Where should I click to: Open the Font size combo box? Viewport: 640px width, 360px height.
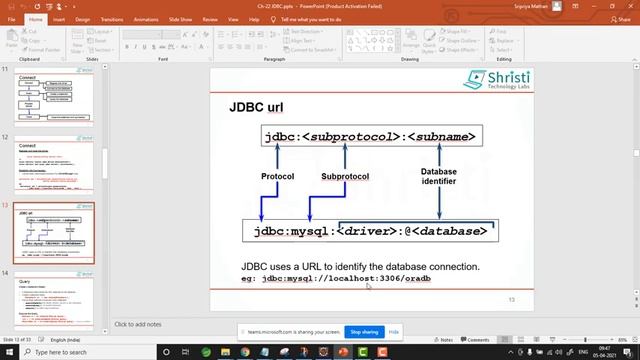click(x=171, y=35)
